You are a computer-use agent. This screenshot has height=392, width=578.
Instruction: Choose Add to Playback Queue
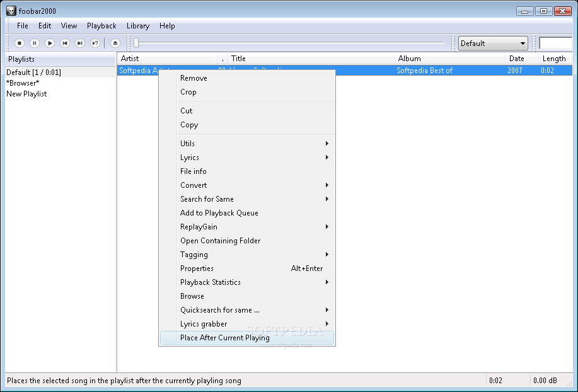(x=247, y=213)
